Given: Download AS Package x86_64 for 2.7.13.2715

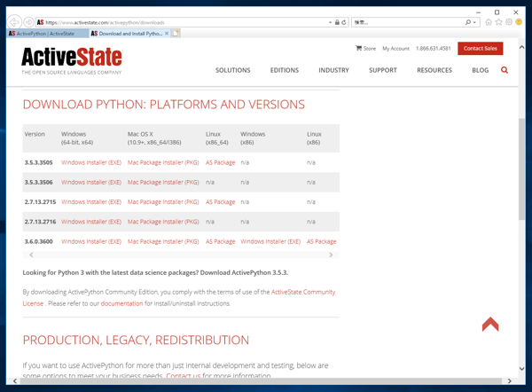Looking at the screenshot, I should (x=220, y=202).
